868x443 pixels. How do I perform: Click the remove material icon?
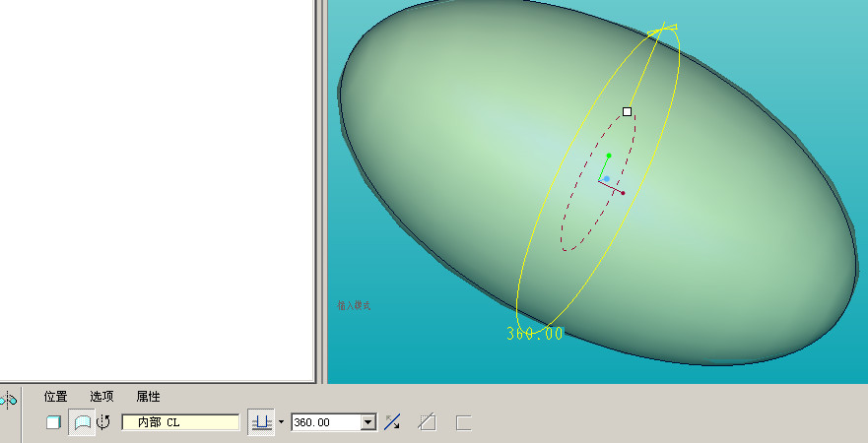tap(427, 422)
